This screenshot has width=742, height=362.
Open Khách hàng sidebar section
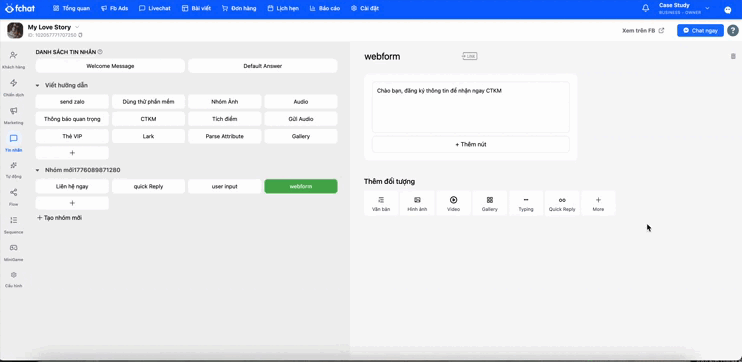[14, 60]
